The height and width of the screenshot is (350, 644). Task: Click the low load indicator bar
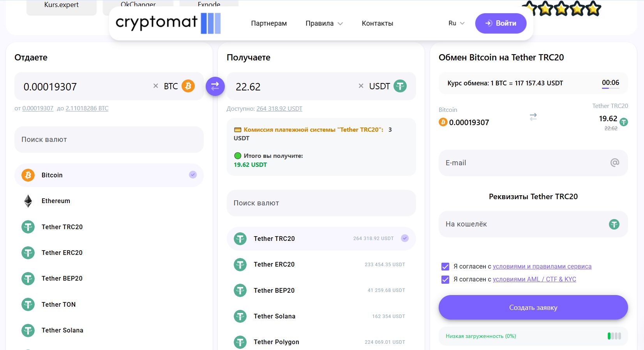pos(614,336)
